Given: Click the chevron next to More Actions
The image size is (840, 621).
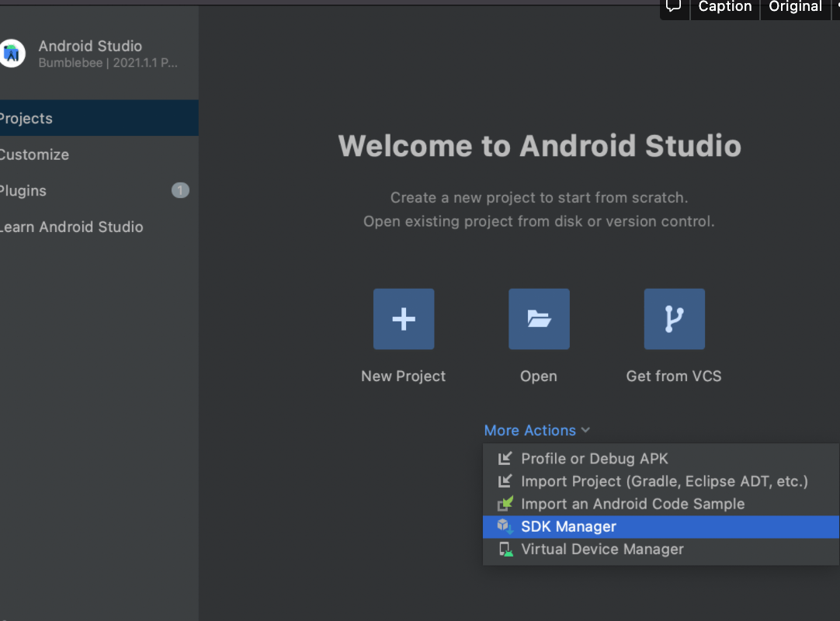Looking at the screenshot, I should click(x=585, y=430).
